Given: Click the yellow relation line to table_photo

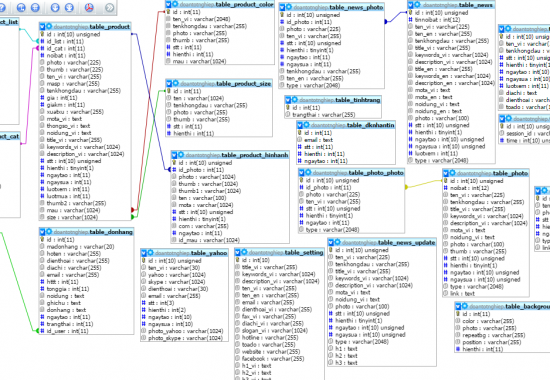Looking at the screenshot, I should [424, 184].
